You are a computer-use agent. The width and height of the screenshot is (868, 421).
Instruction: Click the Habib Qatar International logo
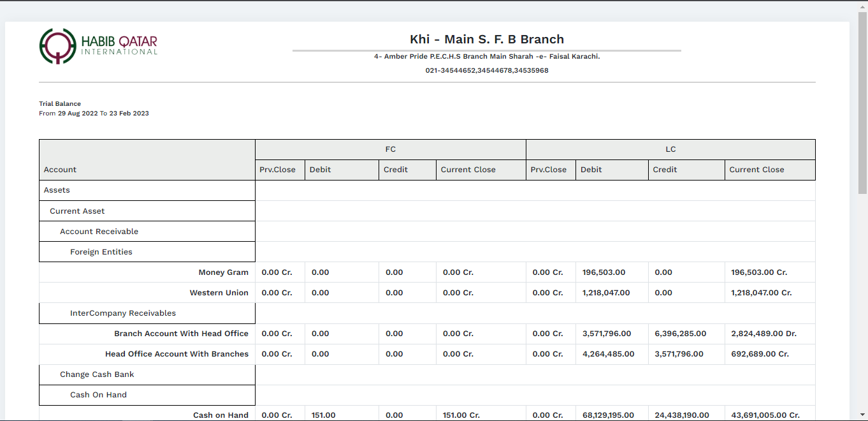[x=98, y=46]
